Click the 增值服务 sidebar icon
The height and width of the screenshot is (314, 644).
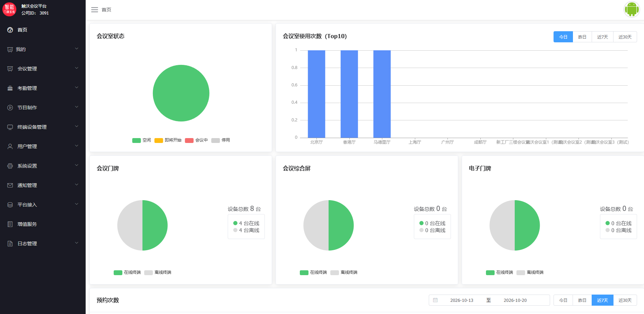coord(10,224)
